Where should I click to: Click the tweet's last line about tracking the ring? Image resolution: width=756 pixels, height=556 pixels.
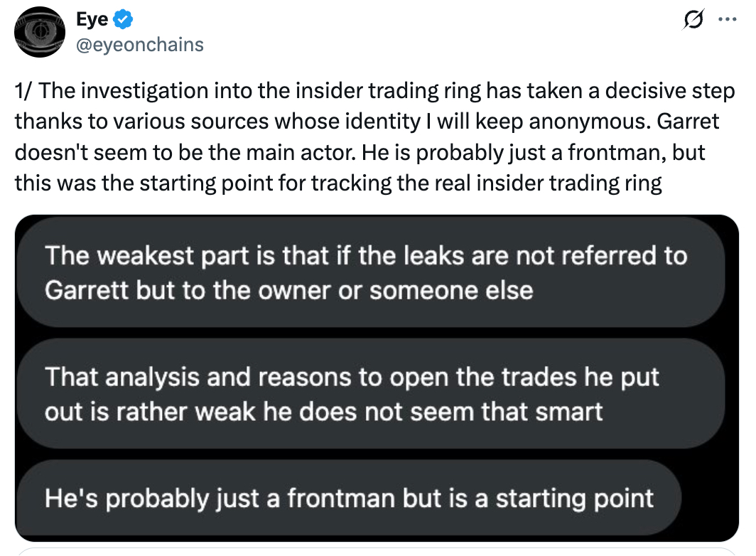(338, 183)
